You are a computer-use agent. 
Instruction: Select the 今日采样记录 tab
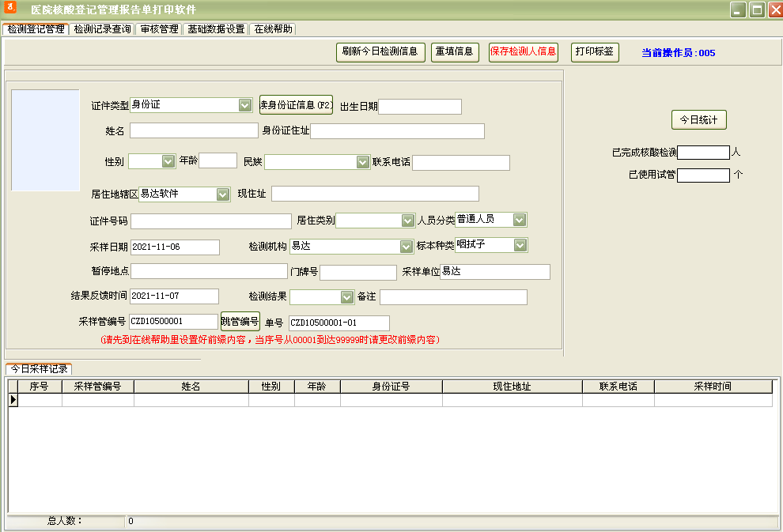pos(39,369)
